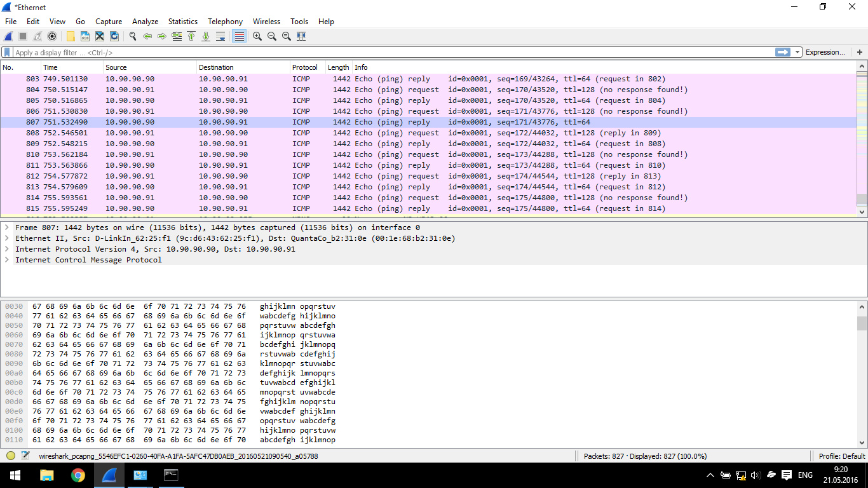868x488 pixels.
Task: Click the packet list vertical scrollbar
Action: pos(862,140)
